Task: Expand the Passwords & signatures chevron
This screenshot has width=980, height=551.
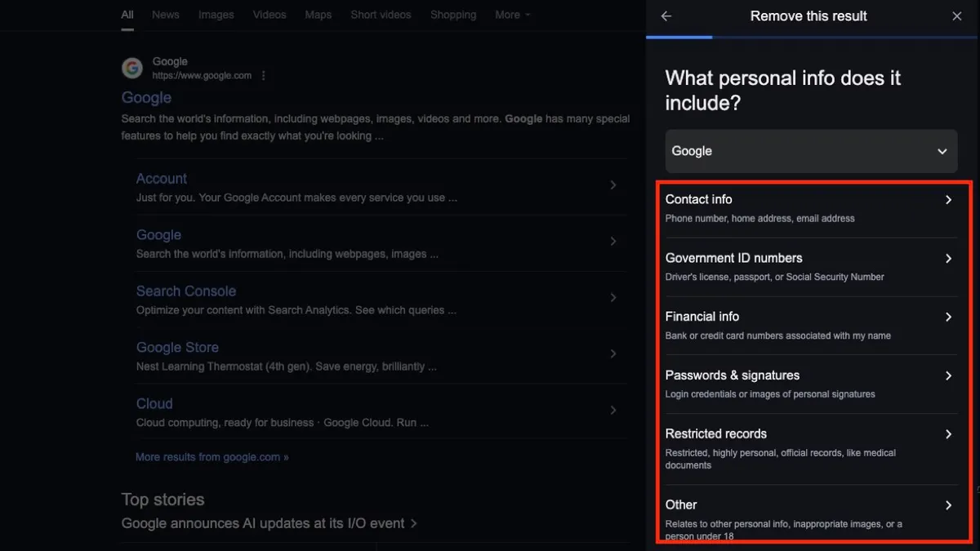Action: coord(948,375)
